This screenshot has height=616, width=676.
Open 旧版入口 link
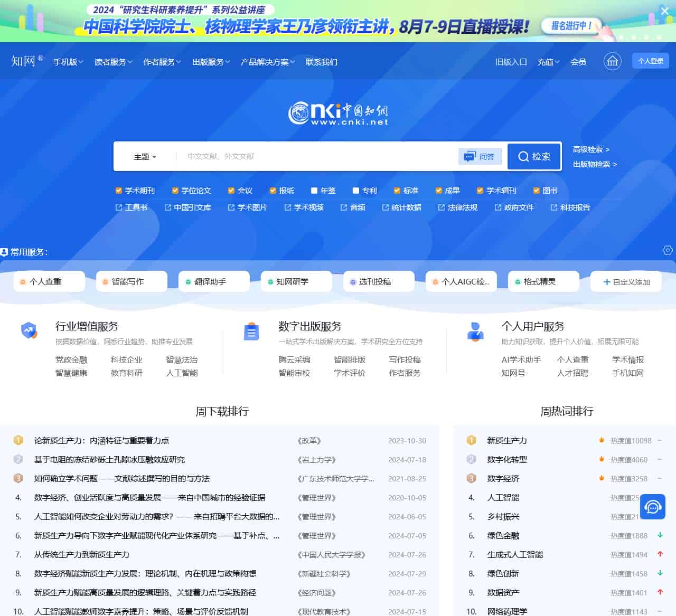click(x=511, y=62)
